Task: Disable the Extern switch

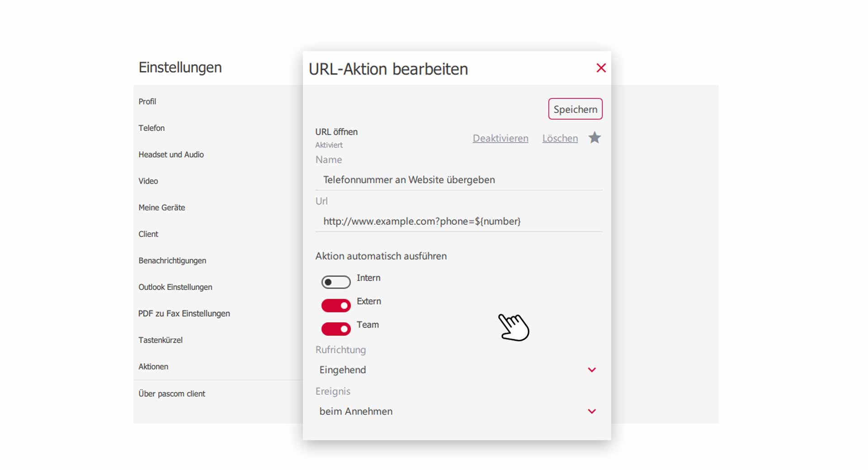Action: [336, 305]
